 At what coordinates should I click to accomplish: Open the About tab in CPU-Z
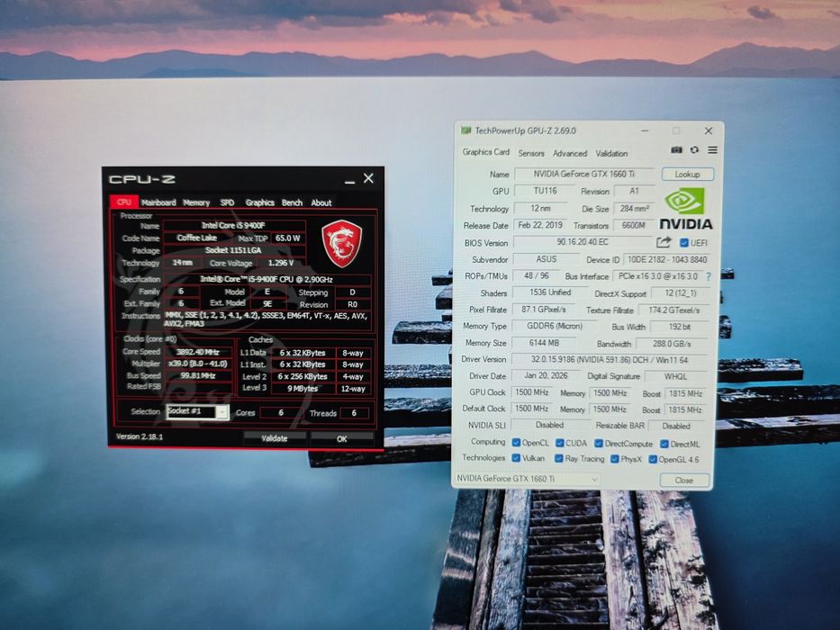pyautogui.click(x=321, y=202)
